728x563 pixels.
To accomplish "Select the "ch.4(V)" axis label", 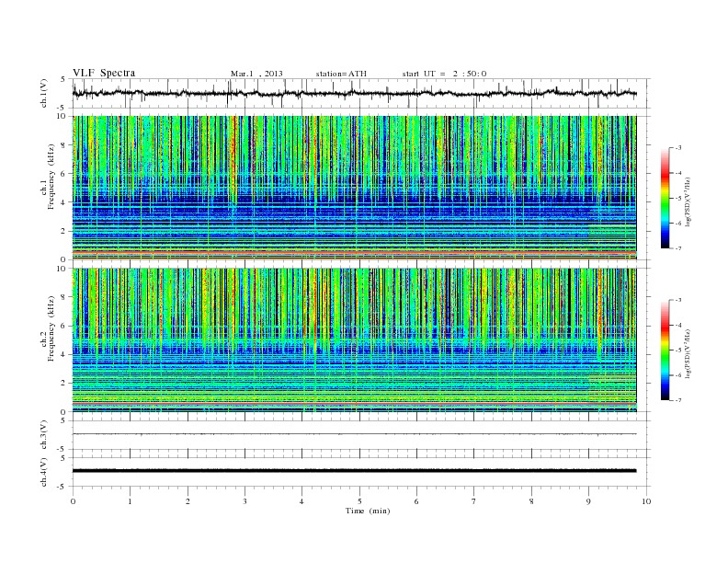I will pyautogui.click(x=44, y=472).
